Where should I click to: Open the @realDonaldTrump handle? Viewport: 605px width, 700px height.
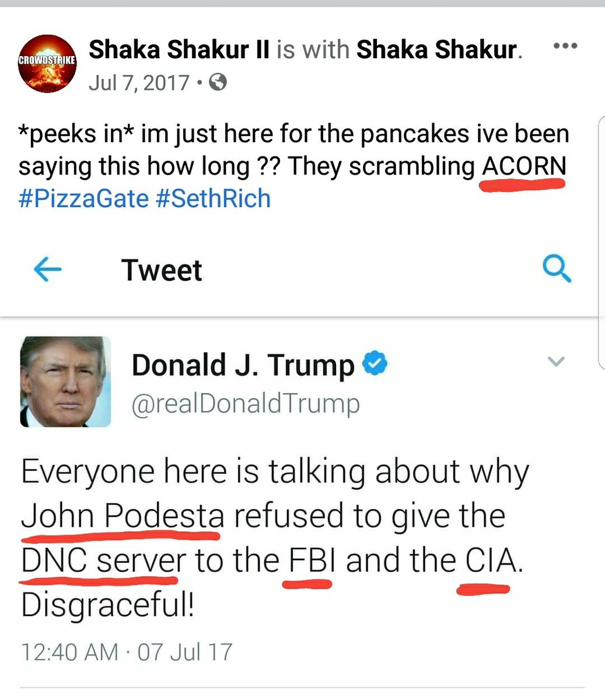pos(246,404)
